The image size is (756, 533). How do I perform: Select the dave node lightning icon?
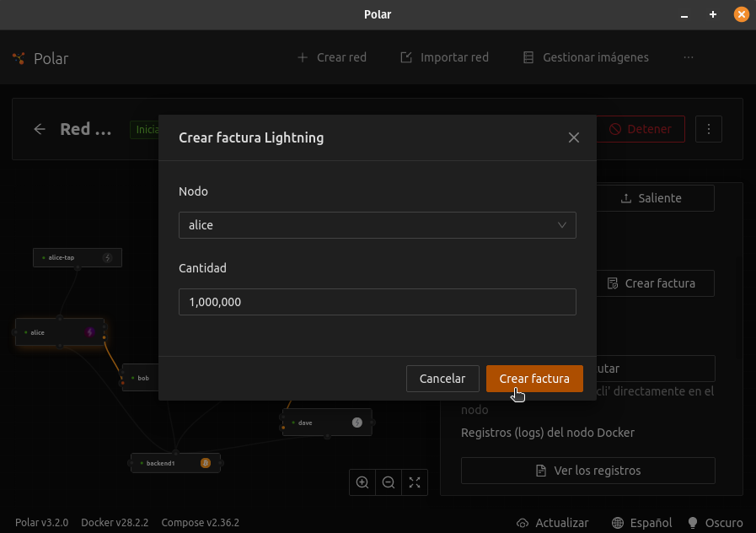click(x=357, y=423)
